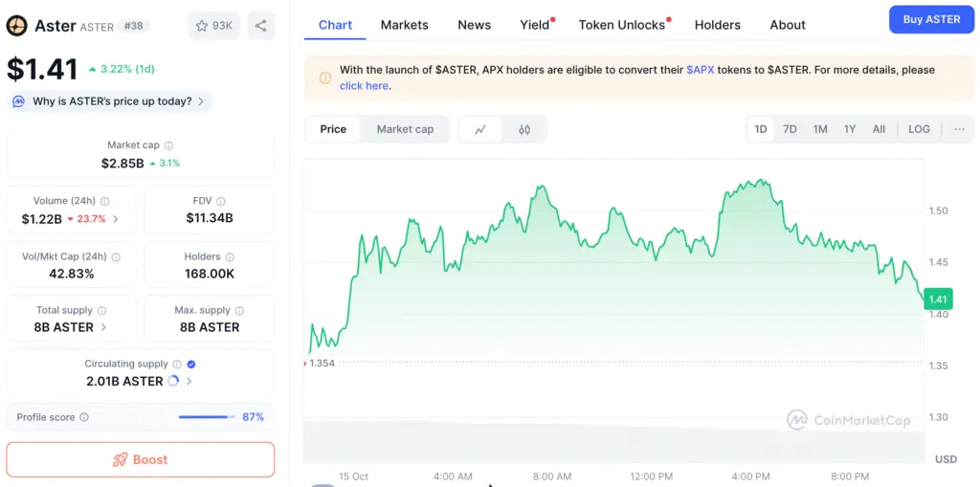The height and width of the screenshot is (487, 980).
Task: Click the Profile score progress bar
Action: 207,417
